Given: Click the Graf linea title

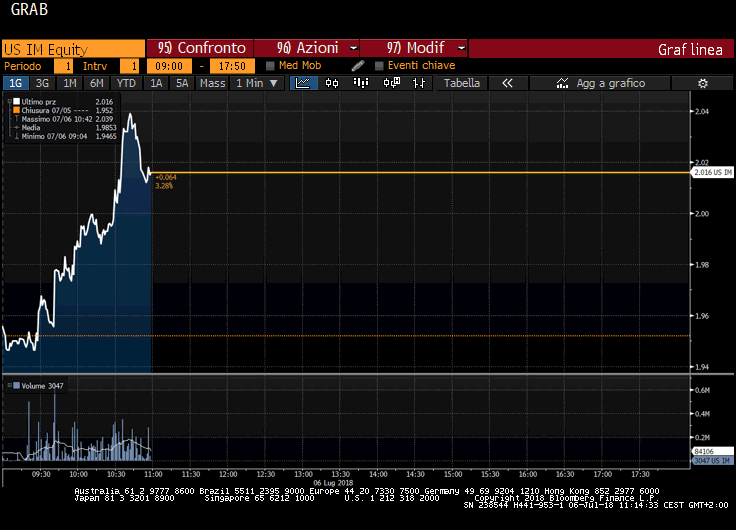Looking at the screenshot, I should pos(690,49).
